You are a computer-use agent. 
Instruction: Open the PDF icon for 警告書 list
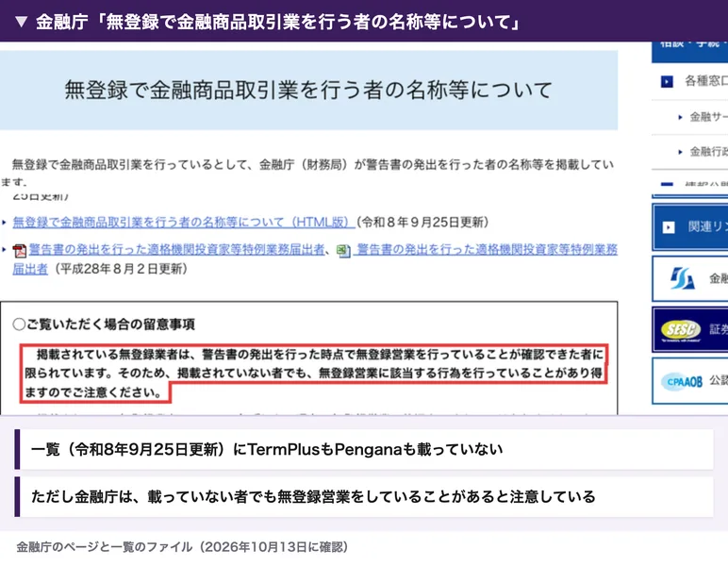[20, 251]
